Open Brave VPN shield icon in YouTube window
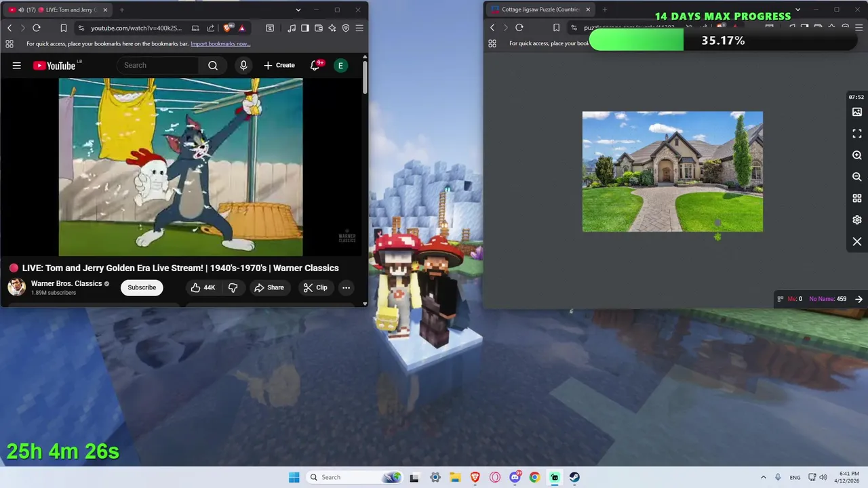Image resolution: width=868 pixels, height=488 pixels. (346, 28)
